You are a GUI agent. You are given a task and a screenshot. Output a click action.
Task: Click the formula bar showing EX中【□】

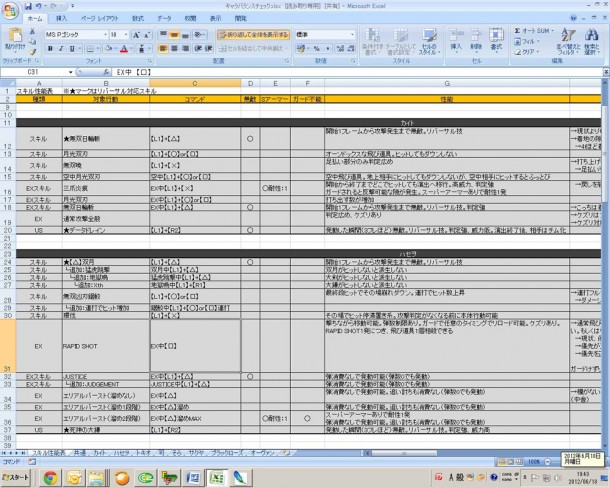358,72
